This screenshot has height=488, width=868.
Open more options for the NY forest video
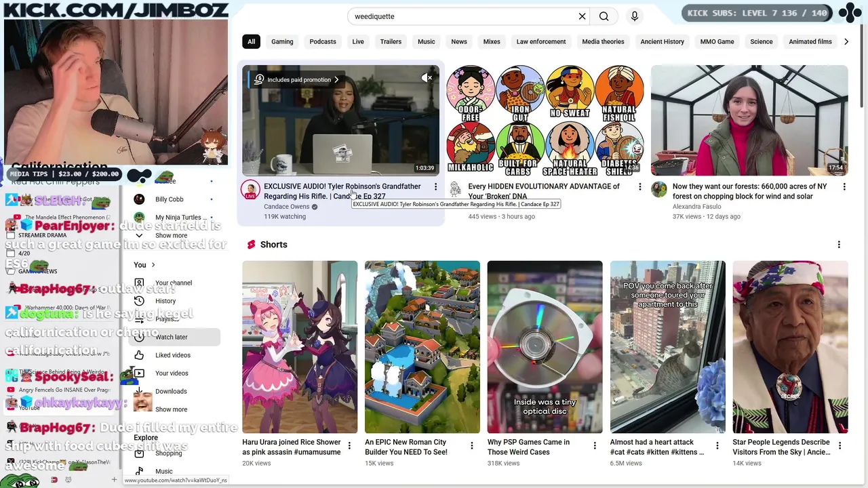(844, 187)
